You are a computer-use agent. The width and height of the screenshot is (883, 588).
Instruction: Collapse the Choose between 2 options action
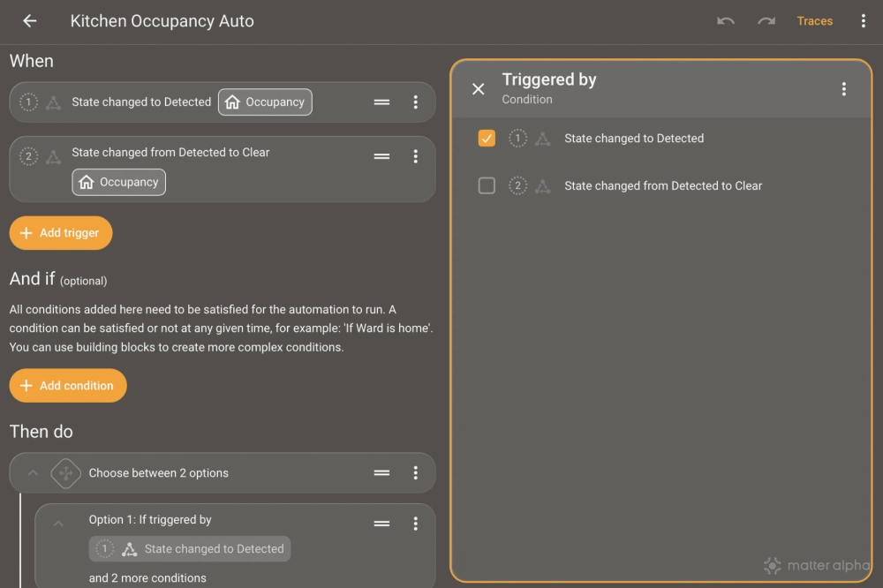tap(34, 472)
